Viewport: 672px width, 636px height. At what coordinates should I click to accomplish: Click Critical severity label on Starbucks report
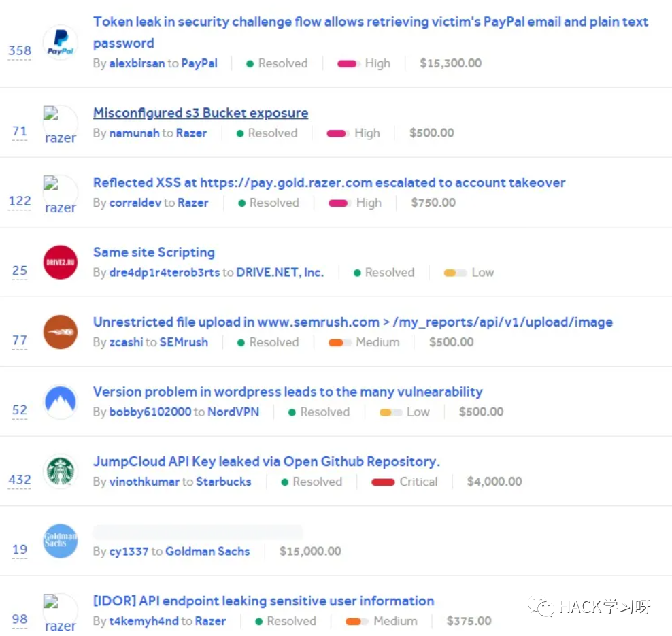pyautogui.click(x=418, y=482)
